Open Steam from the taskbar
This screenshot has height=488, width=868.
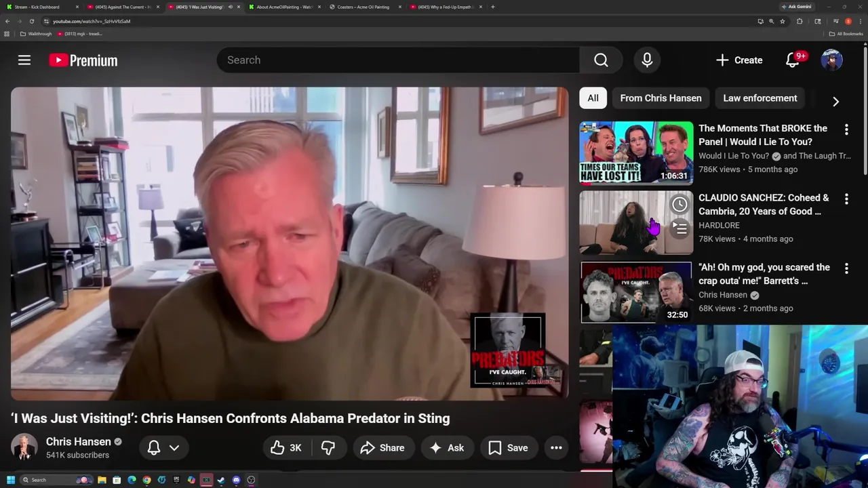(x=221, y=480)
